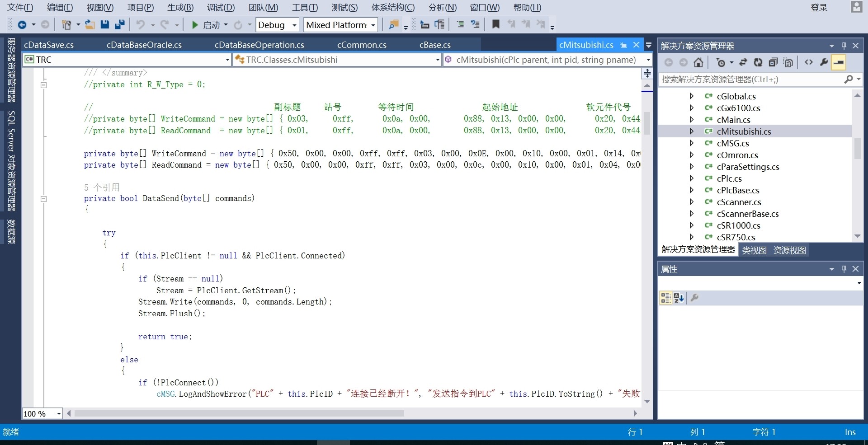Toggle a bookmark with the bookmark icon
The width and height of the screenshot is (868, 445).
(496, 24)
